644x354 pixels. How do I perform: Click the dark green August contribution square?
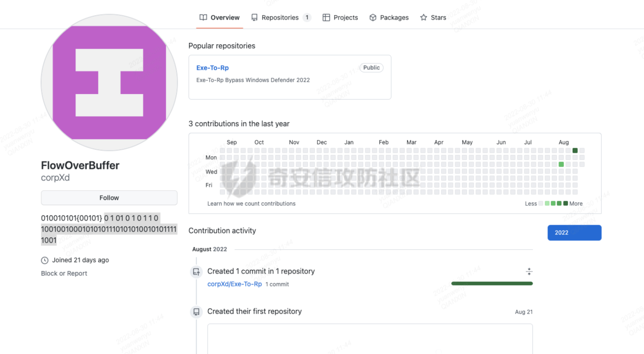[575, 150]
